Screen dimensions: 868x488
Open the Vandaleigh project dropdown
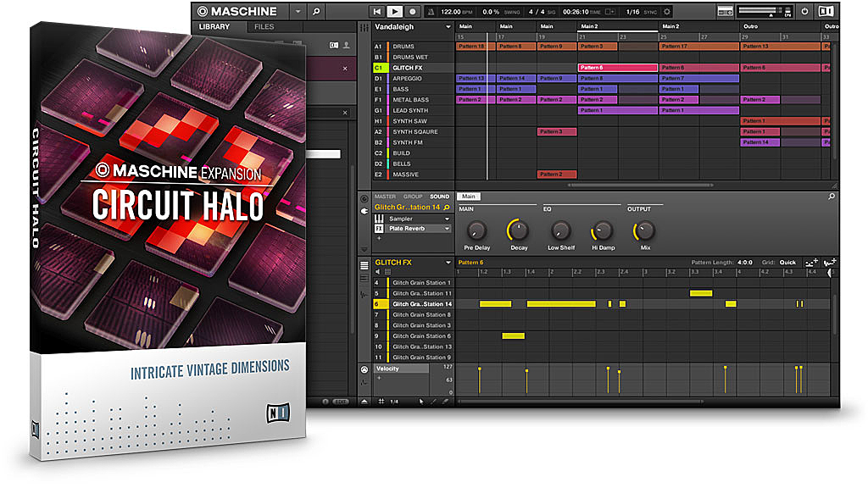point(448,27)
